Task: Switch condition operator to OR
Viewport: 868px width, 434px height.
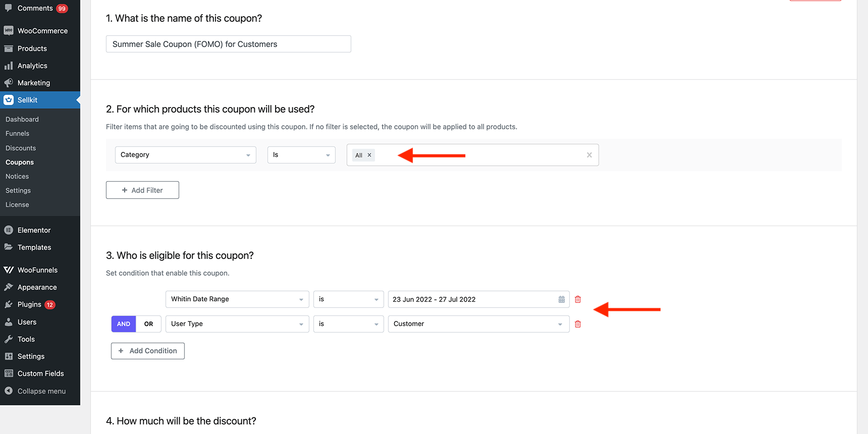Action: pyautogui.click(x=148, y=324)
